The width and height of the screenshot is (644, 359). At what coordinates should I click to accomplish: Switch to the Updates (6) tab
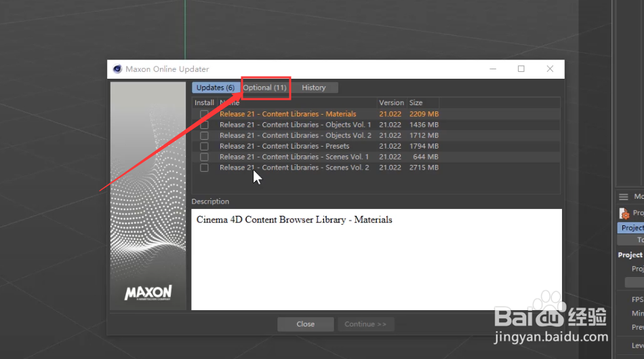[215, 88]
